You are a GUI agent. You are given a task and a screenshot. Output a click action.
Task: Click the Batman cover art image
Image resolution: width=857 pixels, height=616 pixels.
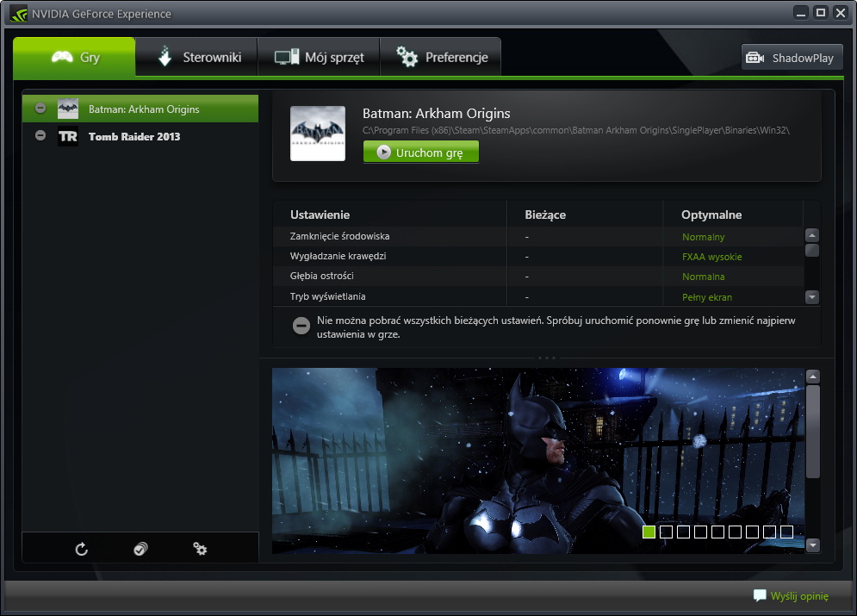318,134
